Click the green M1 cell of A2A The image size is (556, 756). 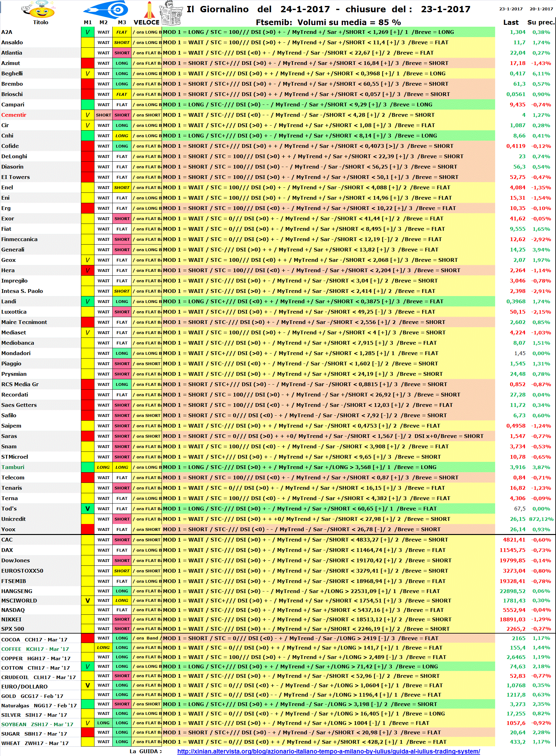click(x=88, y=32)
